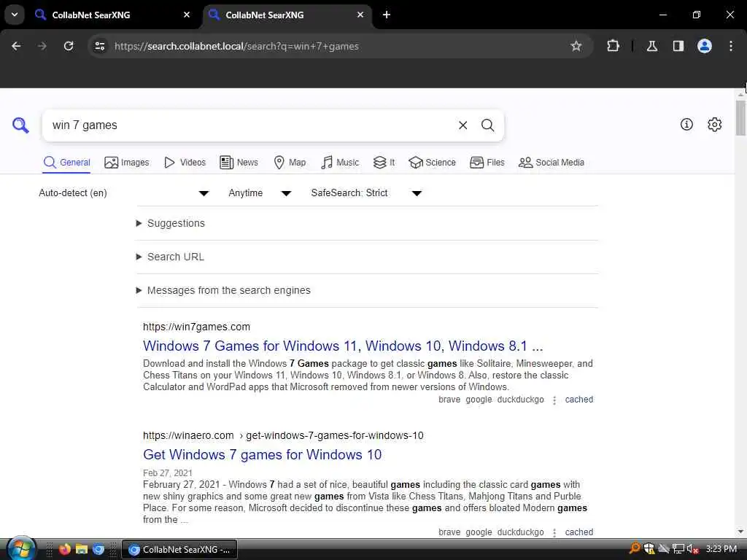This screenshot has height=560, width=747.
Task: Click brave engine tag under win7games result
Action: pyautogui.click(x=449, y=400)
